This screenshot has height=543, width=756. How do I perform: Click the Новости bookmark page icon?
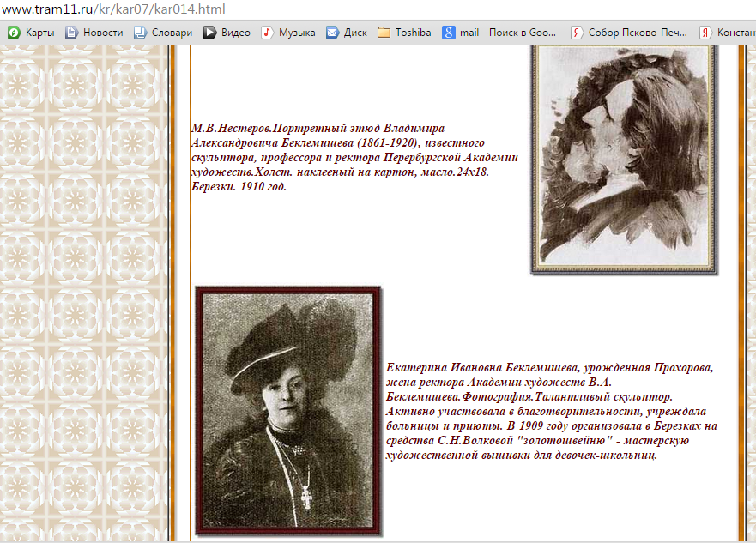(71, 33)
